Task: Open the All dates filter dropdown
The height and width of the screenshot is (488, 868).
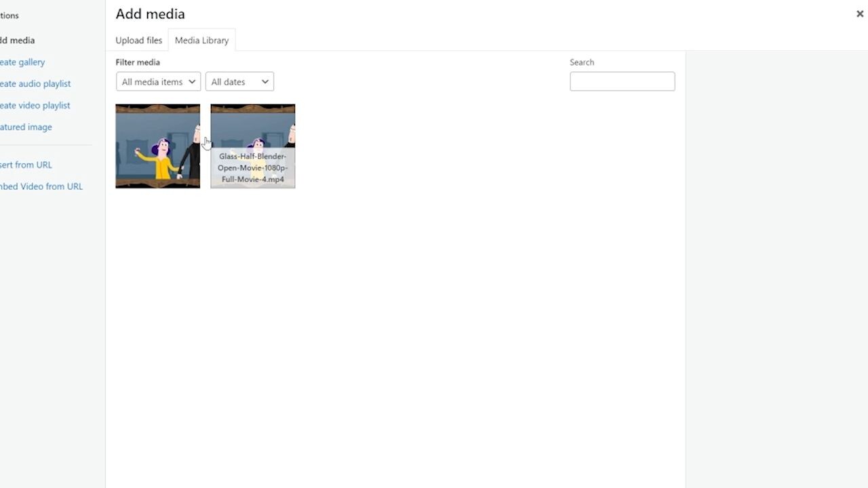Action: tap(239, 81)
